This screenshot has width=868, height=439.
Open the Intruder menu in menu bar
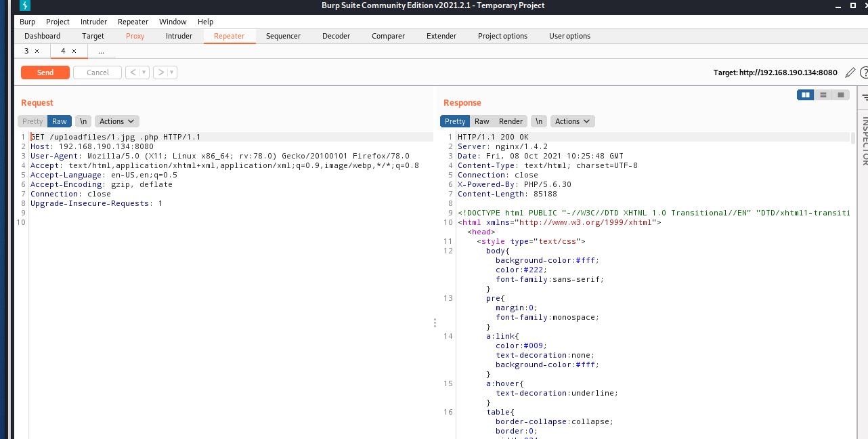93,22
